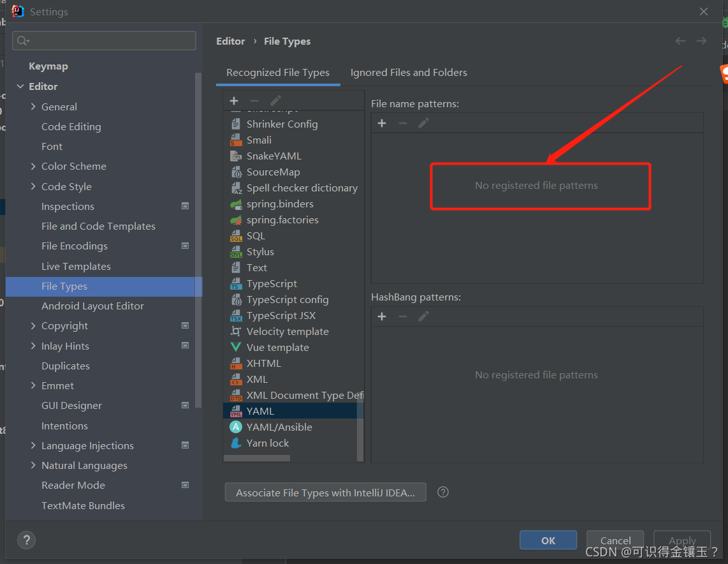This screenshot has width=728, height=564.
Task: Edit selected file type with pencil icon
Action: (x=275, y=101)
